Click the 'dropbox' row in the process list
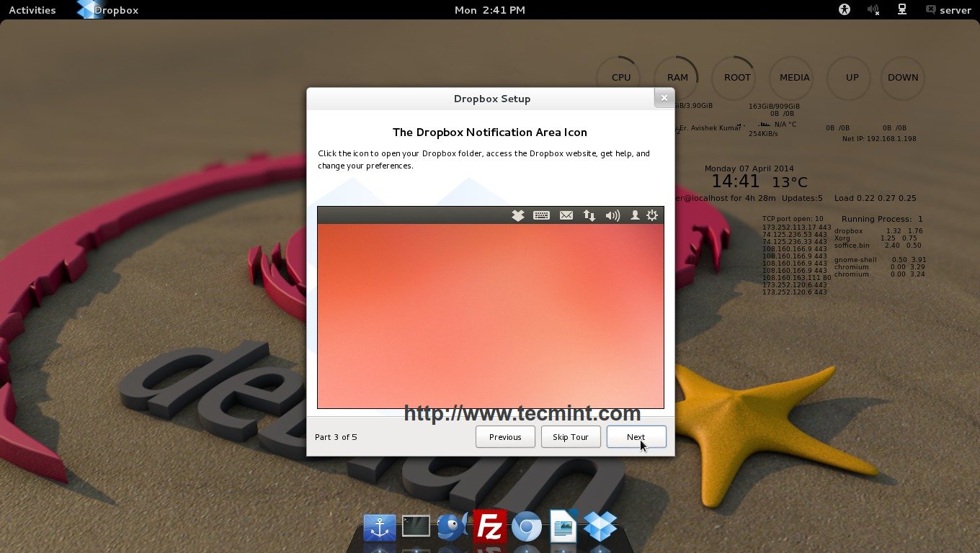The height and width of the screenshot is (553, 980). [x=878, y=231]
